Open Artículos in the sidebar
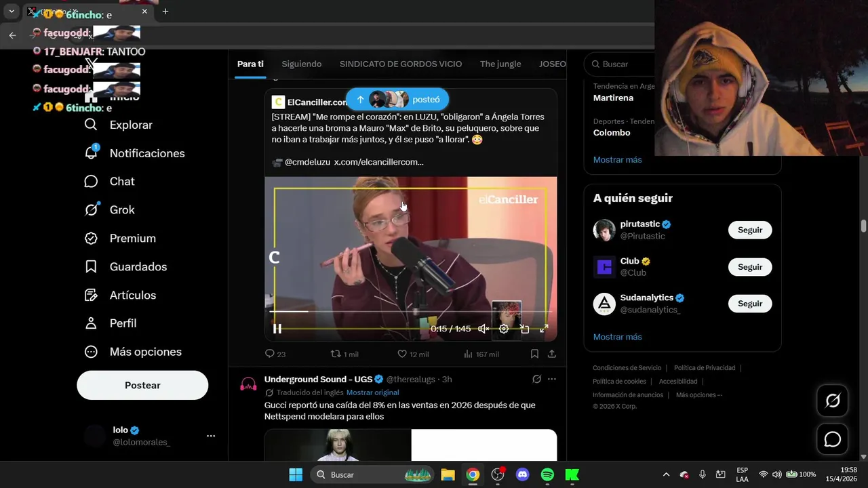Viewport: 868px width, 488px height. (x=119, y=295)
